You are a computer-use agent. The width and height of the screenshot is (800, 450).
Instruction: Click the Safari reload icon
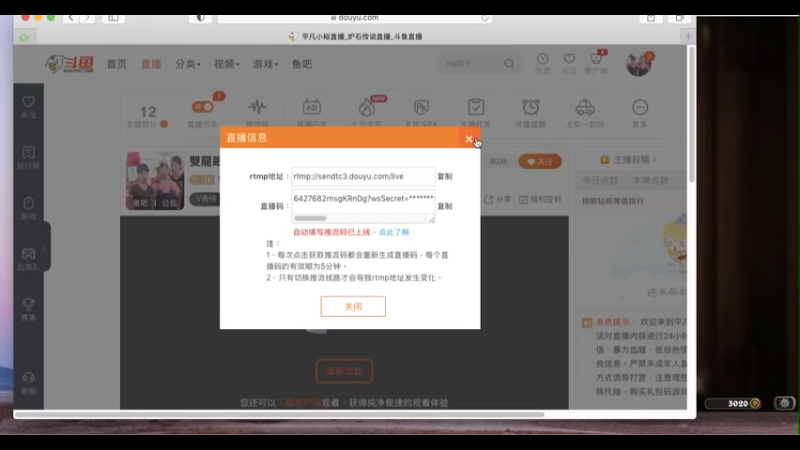pos(485,18)
